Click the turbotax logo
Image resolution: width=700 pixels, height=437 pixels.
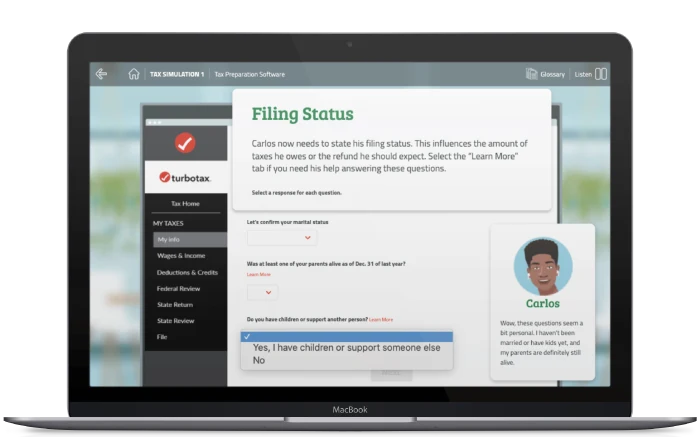(x=185, y=177)
